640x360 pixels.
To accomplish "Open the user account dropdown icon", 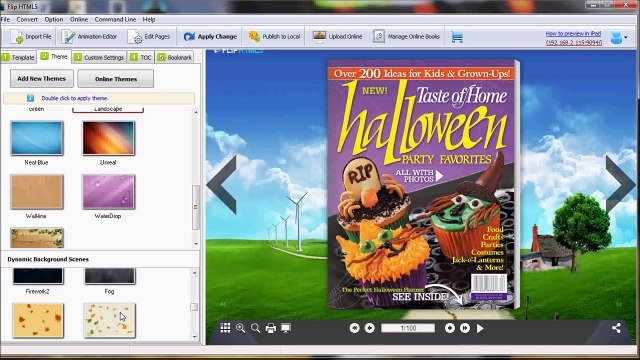I will [618, 37].
